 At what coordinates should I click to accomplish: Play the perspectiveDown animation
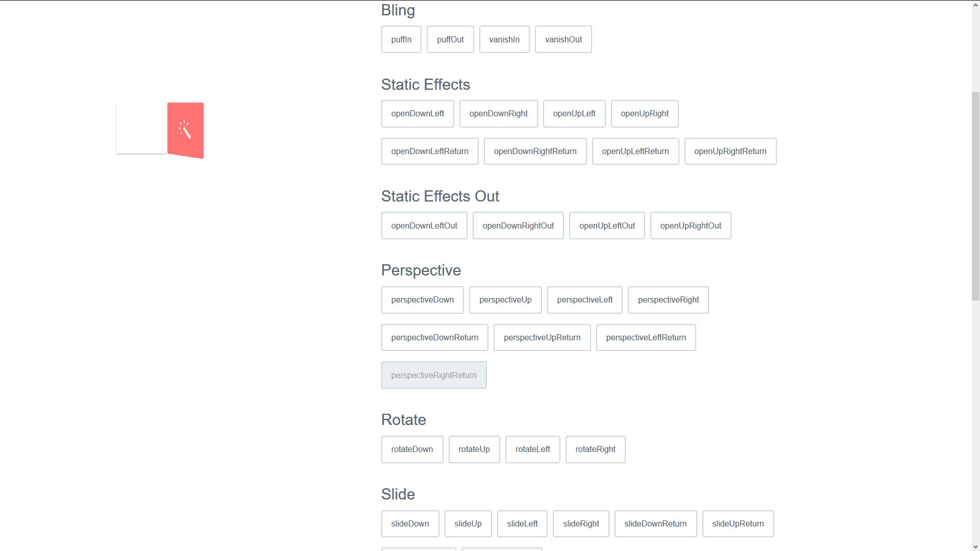422,300
